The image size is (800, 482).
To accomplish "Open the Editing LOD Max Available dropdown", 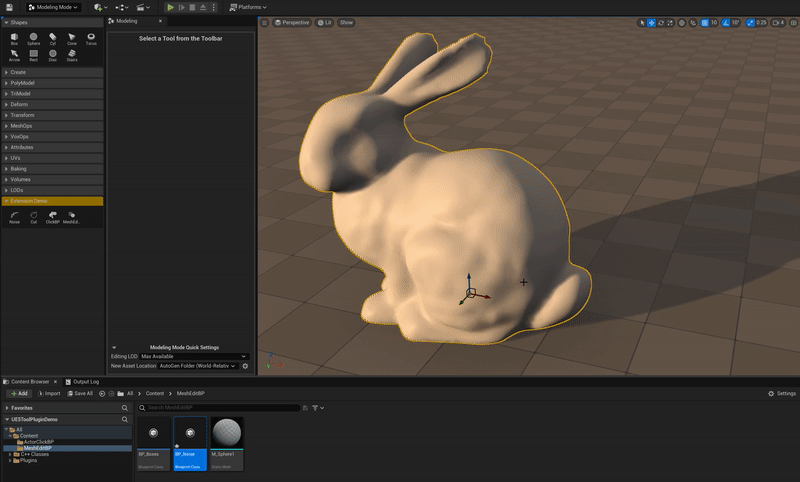I will (x=194, y=356).
